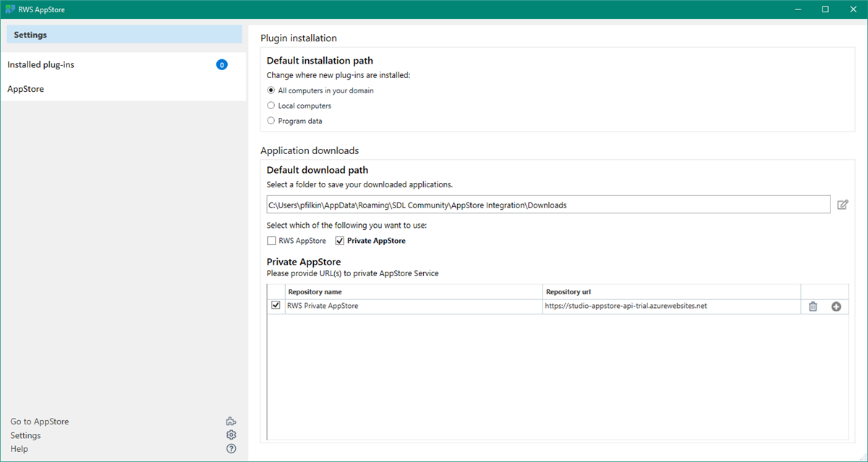
Task: Click Settings link at bottom left
Action: (25, 435)
